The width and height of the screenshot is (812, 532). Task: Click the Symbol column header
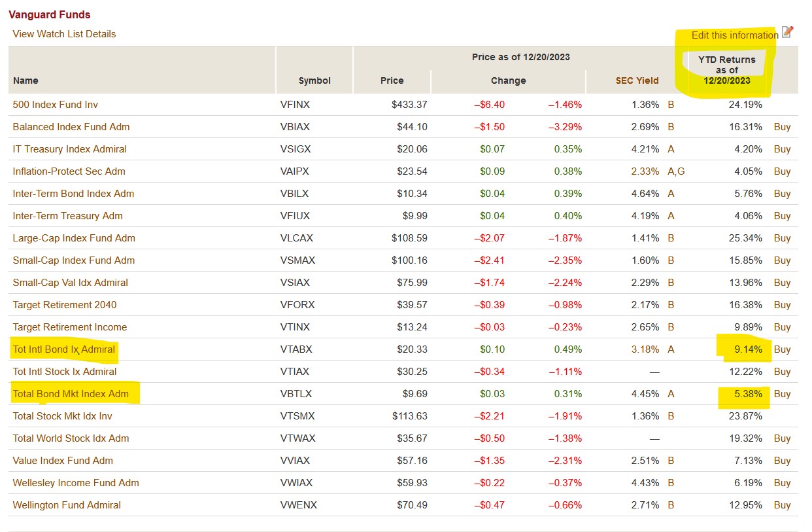click(x=314, y=81)
